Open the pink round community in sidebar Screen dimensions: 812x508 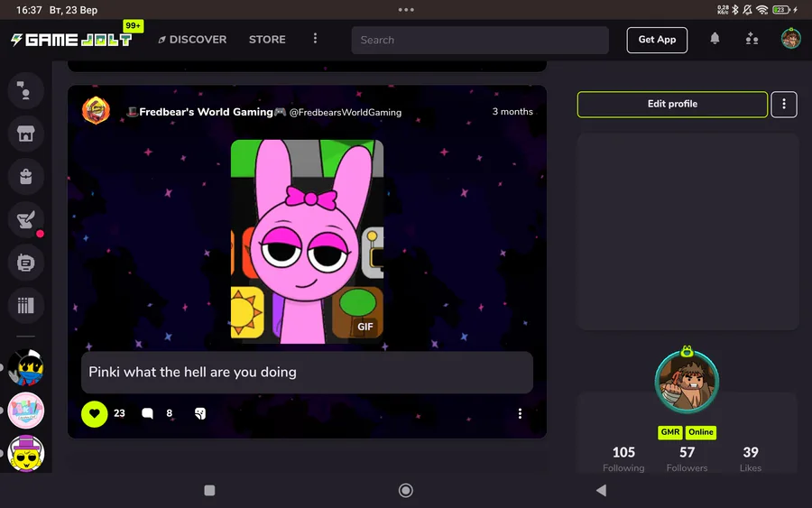coord(25,411)
